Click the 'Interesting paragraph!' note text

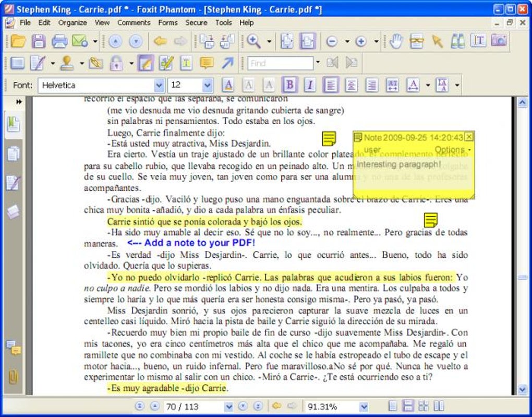(398, 164)
